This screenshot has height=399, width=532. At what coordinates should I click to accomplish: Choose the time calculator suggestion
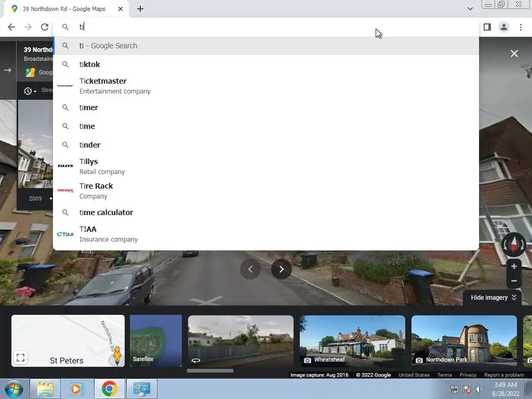266,212
